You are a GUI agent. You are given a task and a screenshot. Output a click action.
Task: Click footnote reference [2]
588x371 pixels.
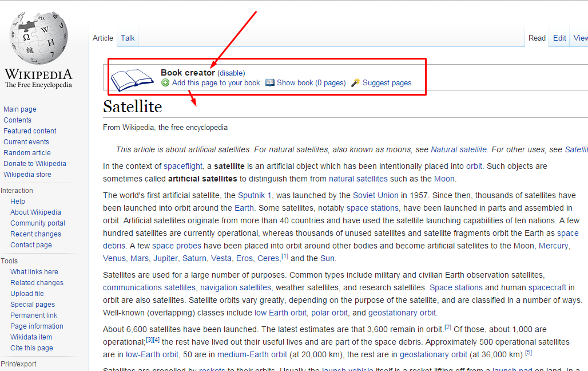click(448, 327)
